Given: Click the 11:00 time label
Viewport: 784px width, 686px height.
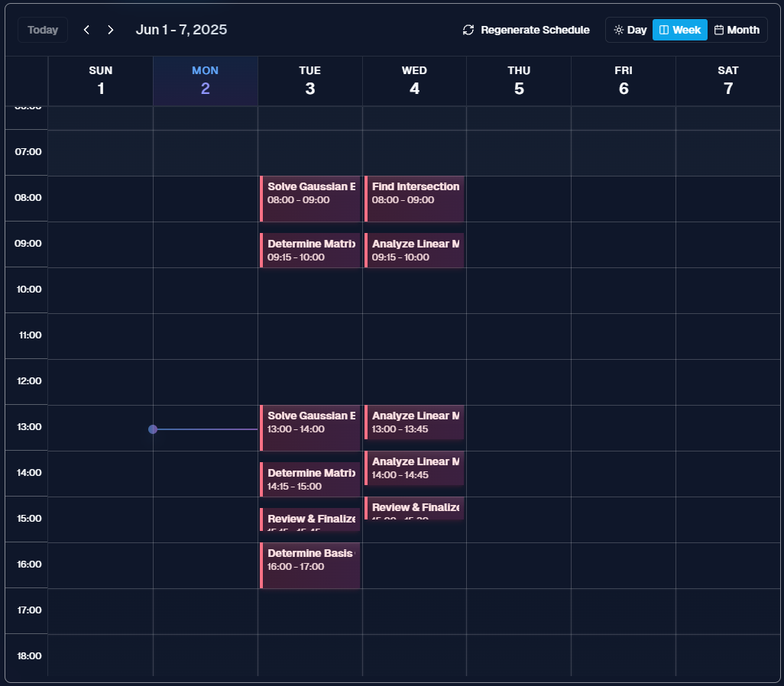Looking at the screenshot, I should click(x=30, y=335).
